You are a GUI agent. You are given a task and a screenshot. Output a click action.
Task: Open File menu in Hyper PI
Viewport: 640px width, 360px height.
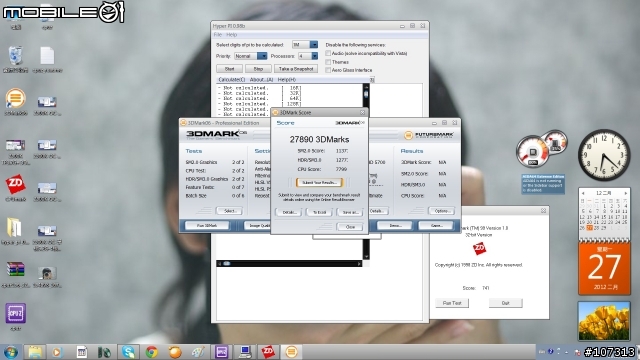click(x=218, y=35)
